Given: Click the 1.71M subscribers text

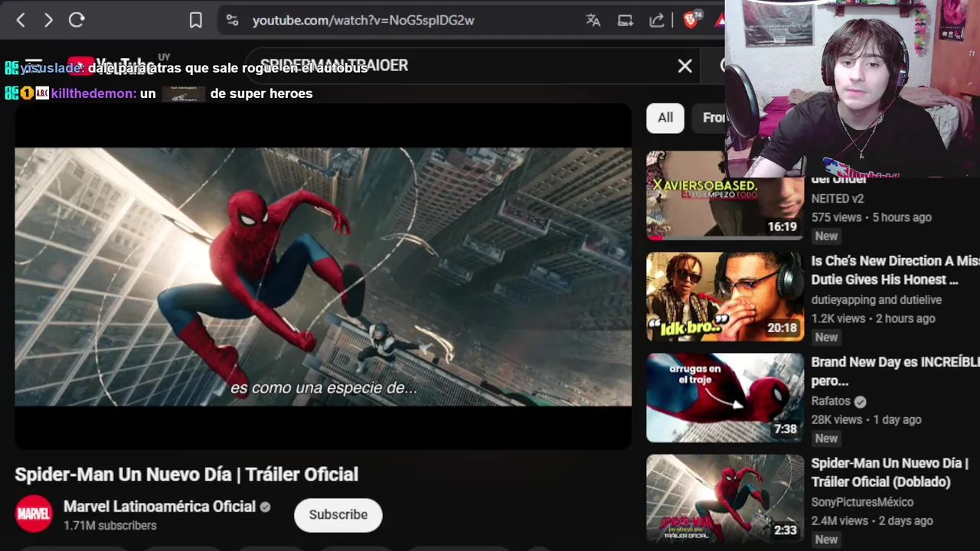Looking at the screenshot, I should (110, 526).
